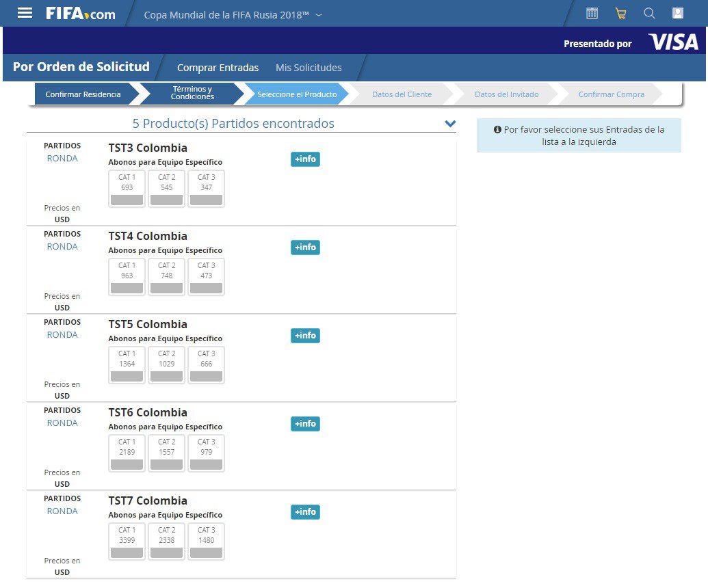The height and width of the screenshot is (588, 708).
Task: Open the calendar icon in header
Action: (x=592, y=13)
